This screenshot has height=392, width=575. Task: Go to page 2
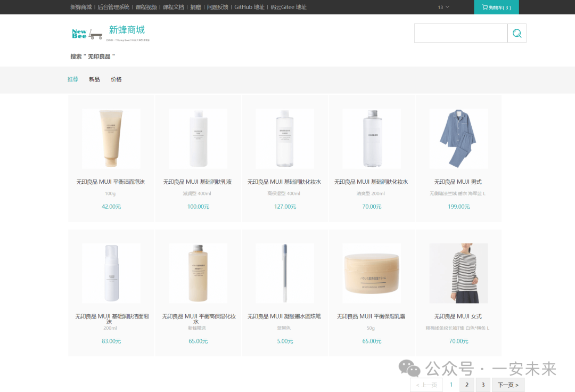click(x=467, y=385)
